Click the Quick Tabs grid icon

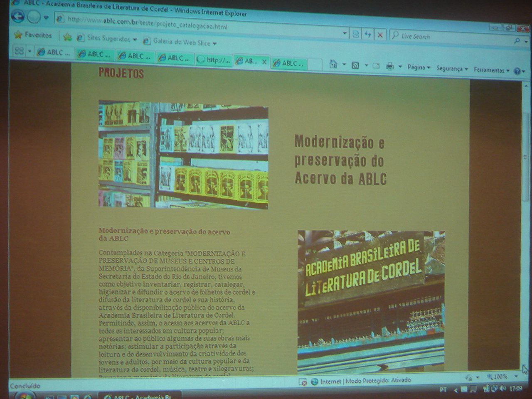[19, 51]
